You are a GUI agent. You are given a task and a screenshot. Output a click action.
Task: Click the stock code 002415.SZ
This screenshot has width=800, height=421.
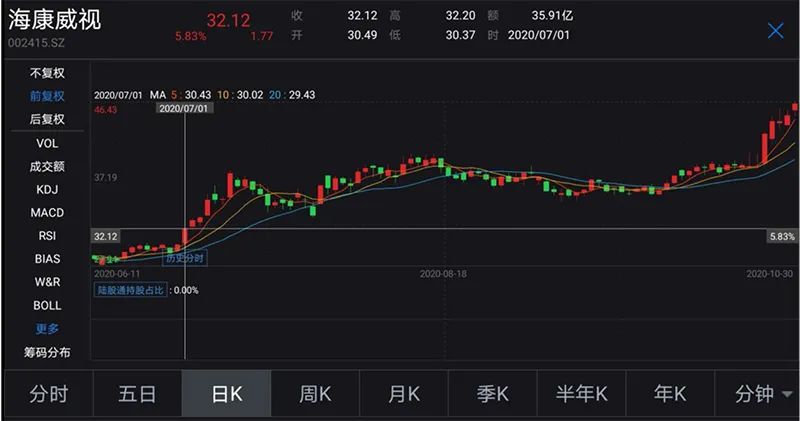pos(36,43)
